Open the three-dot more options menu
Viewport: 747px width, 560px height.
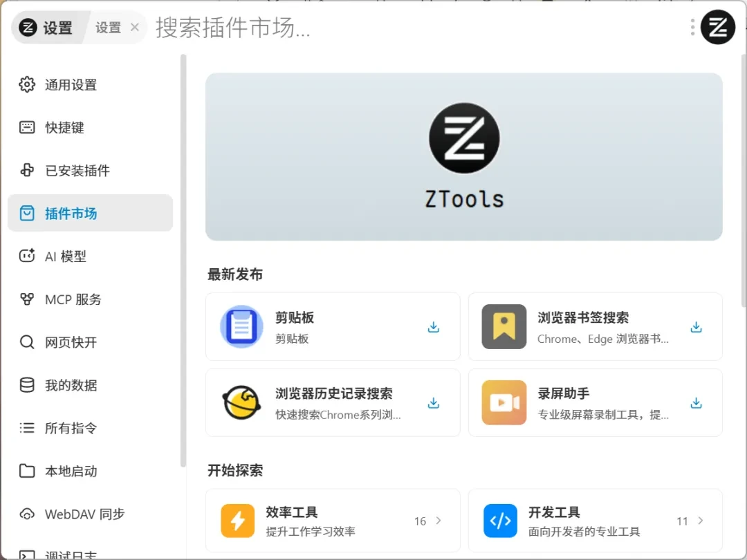[x=692, y=27]
